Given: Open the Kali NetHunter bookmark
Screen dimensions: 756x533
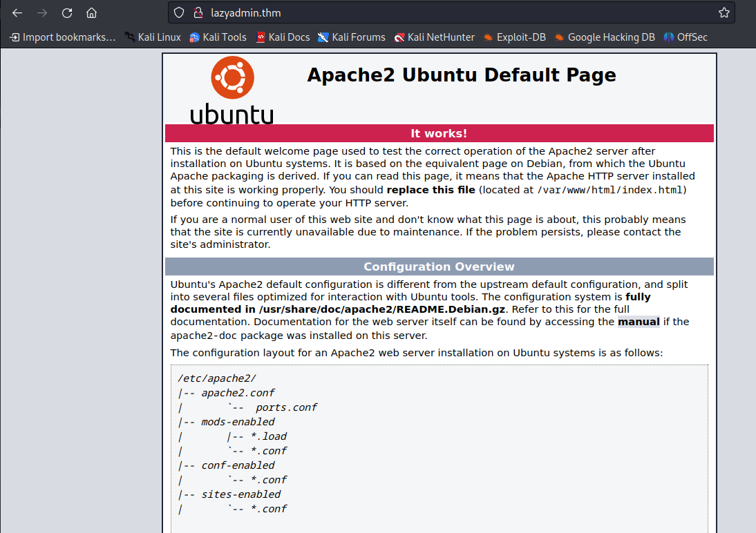Looking at the screenshot, I should coord(435,37).
